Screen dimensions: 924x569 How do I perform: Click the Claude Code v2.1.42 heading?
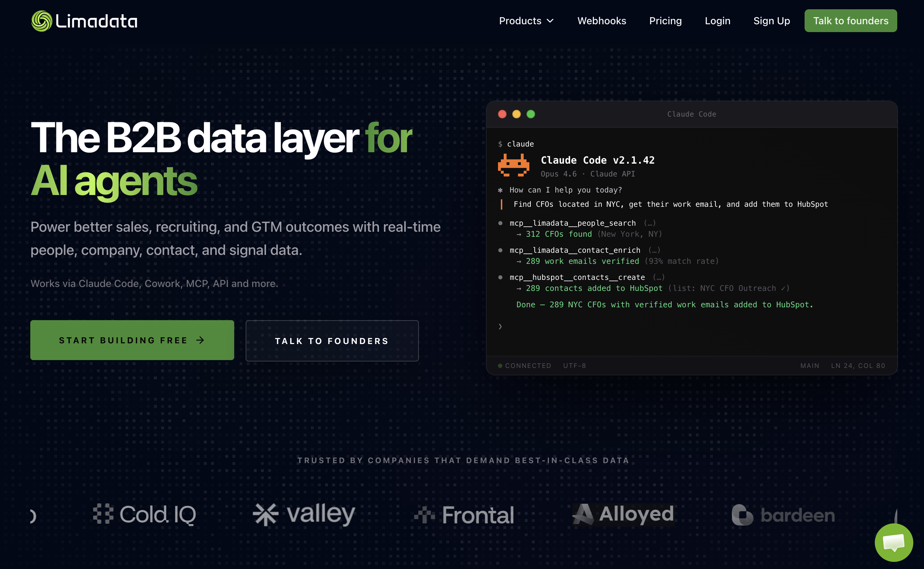597,160
